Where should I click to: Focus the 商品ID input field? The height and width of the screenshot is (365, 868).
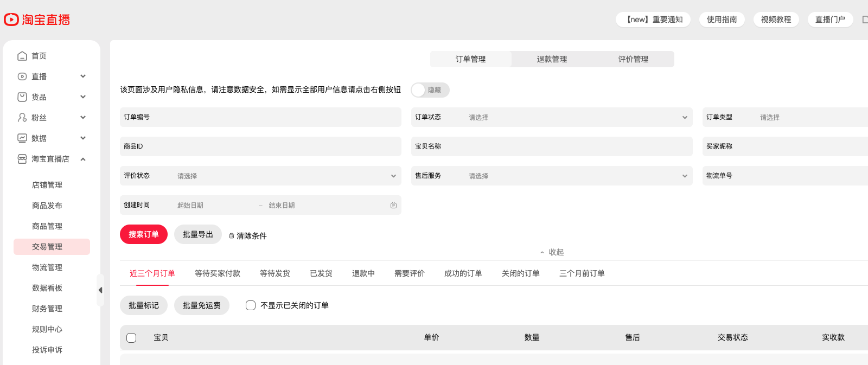pos(260,146)
